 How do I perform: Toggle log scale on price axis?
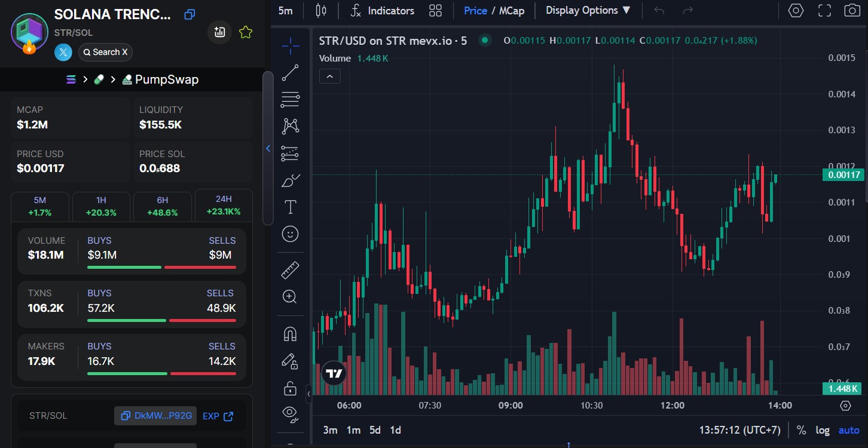(x=823, y=430)
